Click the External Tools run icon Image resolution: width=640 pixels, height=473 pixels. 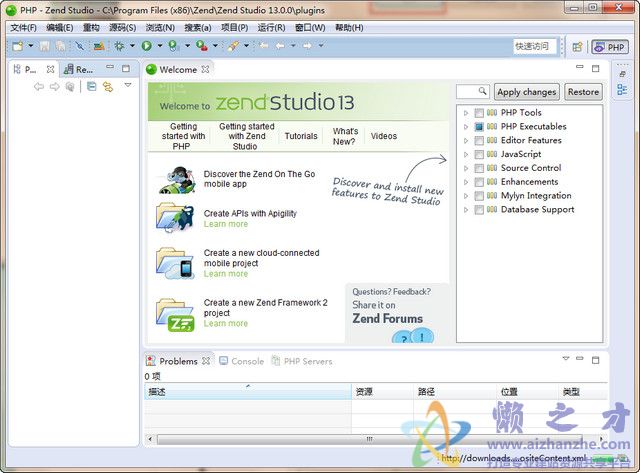click(201, 46)
